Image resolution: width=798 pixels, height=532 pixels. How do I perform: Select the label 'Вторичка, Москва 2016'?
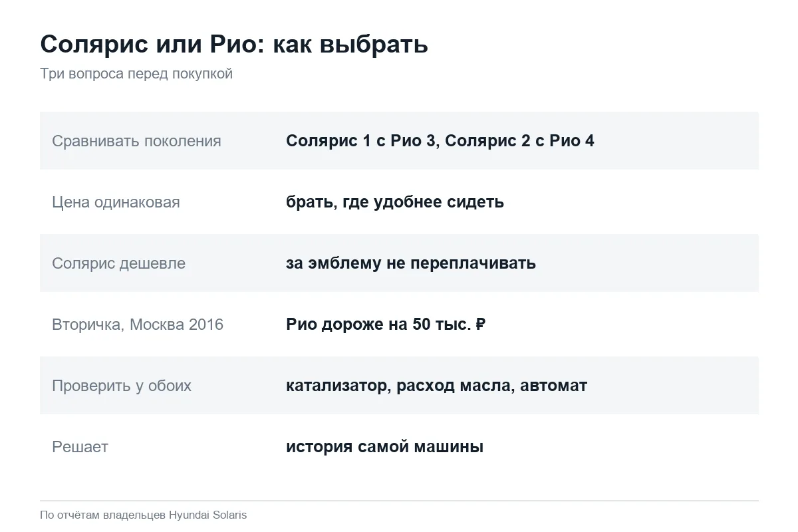(x=138, y=325)
